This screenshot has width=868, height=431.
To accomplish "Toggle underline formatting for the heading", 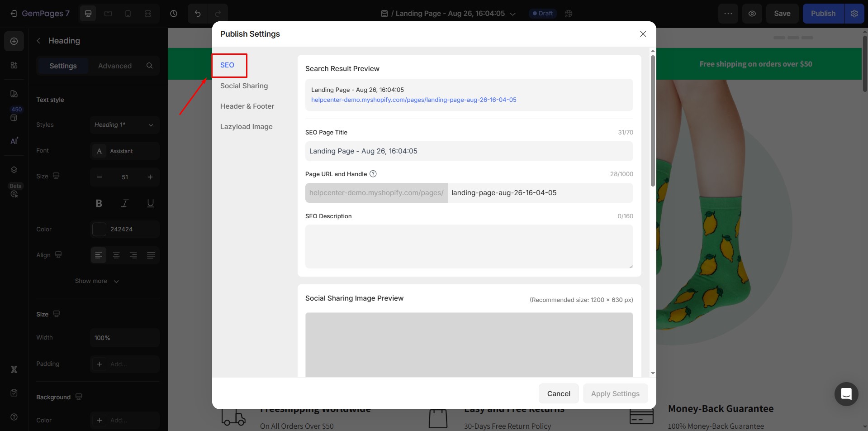I will 151,203.
